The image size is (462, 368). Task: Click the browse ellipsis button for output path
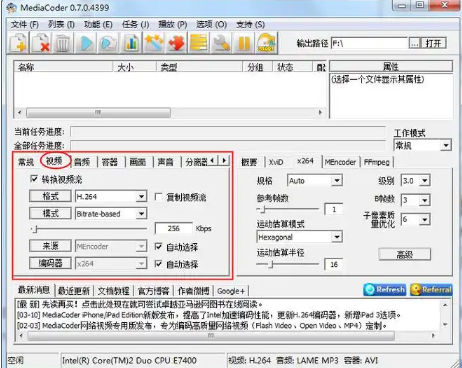tap(414, 43)
